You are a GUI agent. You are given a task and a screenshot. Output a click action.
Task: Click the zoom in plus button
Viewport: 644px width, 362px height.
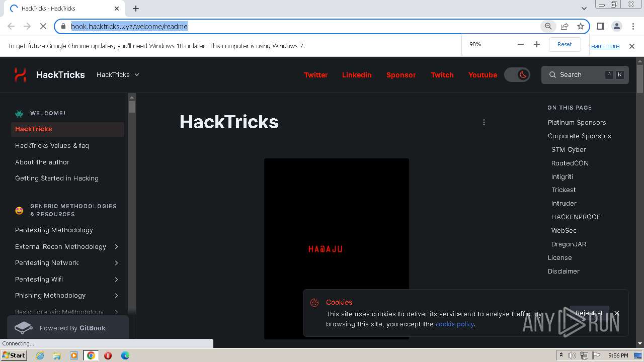[x=537, y=44]
